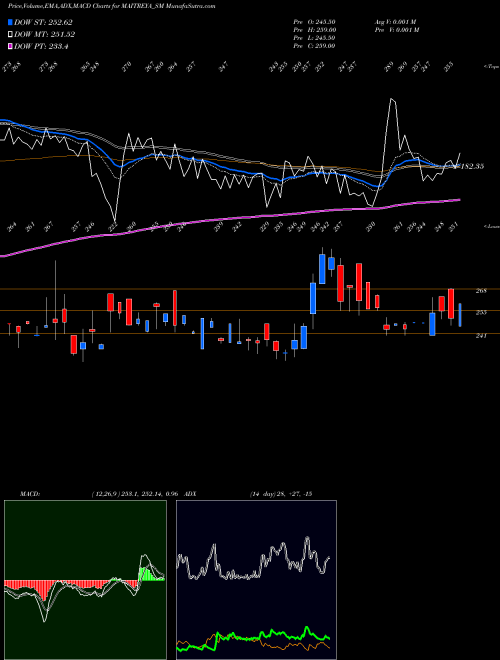Select the 'DOW ST: 252.62' legend text
Image resolution: width=500 pixels, height=660 pixels.
tap(44, 22)
